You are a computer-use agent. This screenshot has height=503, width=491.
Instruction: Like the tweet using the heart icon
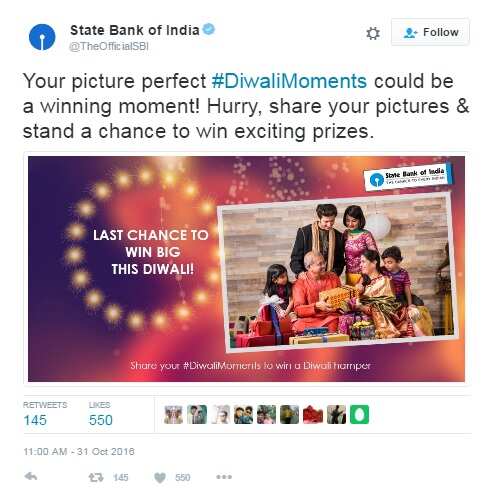(x=160, y=478)
